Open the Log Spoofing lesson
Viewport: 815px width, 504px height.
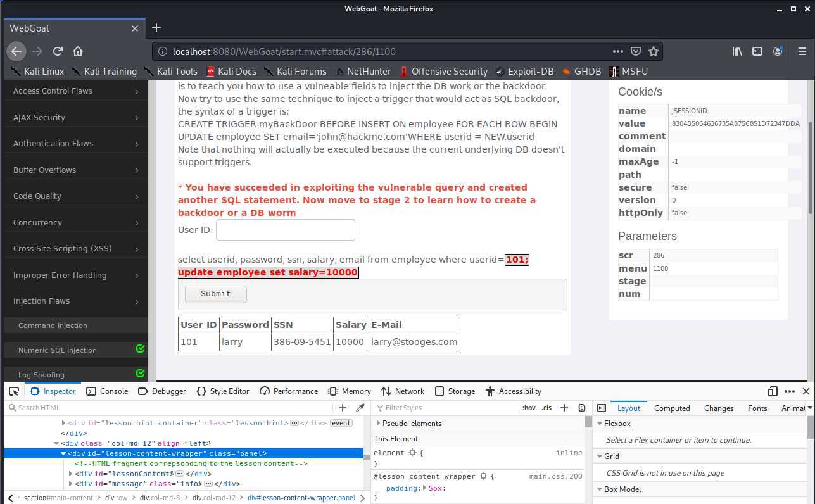pos(75,375)
